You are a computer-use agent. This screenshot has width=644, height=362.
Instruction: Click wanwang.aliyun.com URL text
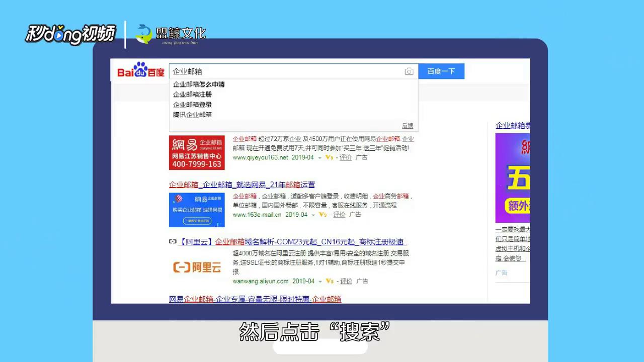(x=260, y=281)
